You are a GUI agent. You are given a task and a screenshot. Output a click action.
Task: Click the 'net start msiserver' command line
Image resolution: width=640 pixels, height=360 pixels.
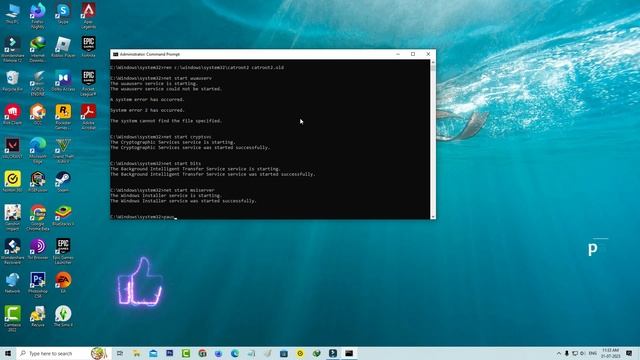[x=162, y=190]
